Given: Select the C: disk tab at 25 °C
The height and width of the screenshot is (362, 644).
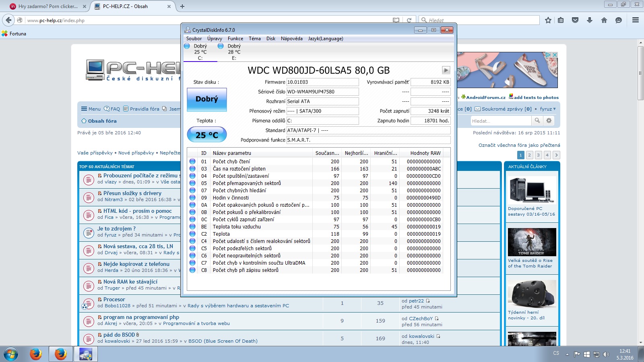Looking at the screenshot, I should (200, 52).
